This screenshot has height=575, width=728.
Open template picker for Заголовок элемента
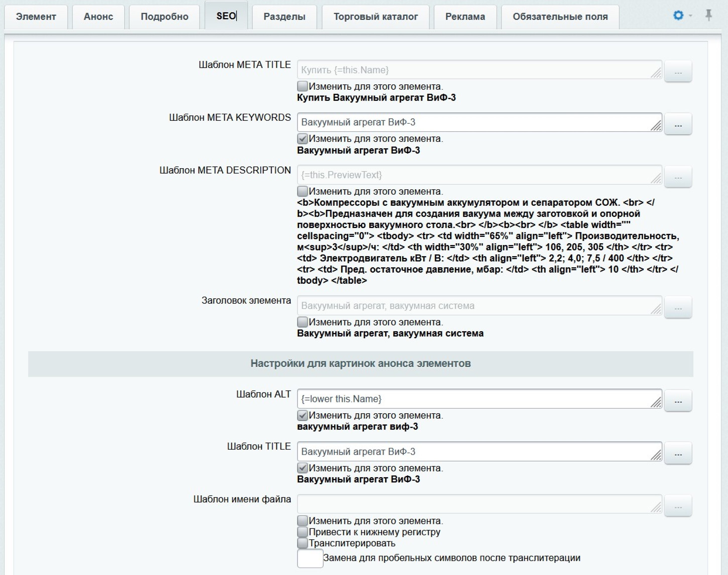pos(678,307)
